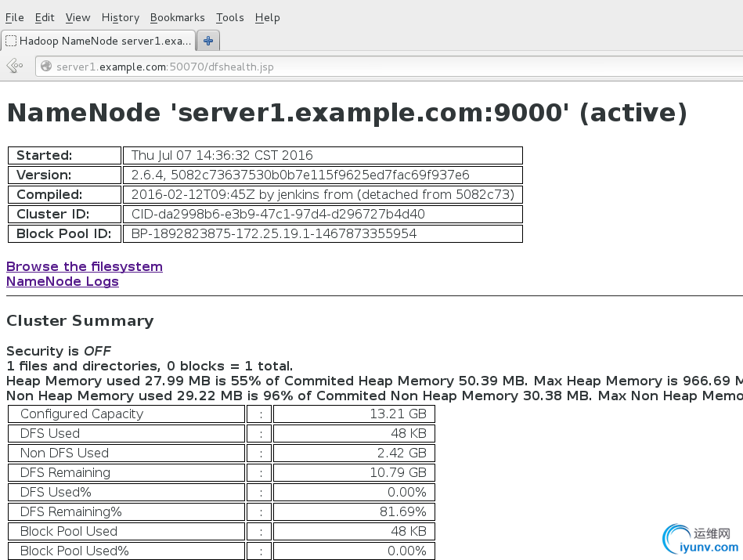Select the Hadoop NameNode browser tab
Screen dimensions: 743x560
pyautogui.click(x=98, y=41)
